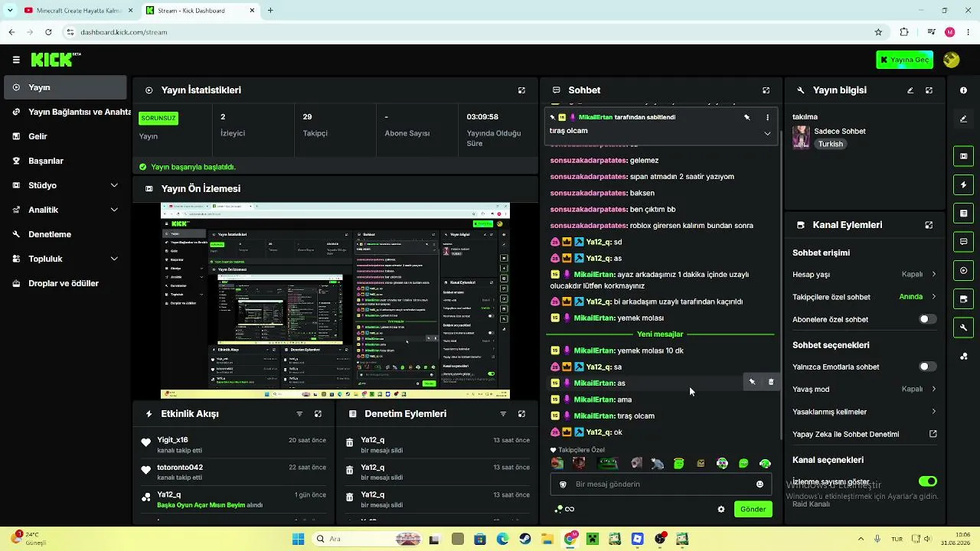Screen dimensions: 980x551
Task: Open the emoji picker in message box
Action: 759,484
